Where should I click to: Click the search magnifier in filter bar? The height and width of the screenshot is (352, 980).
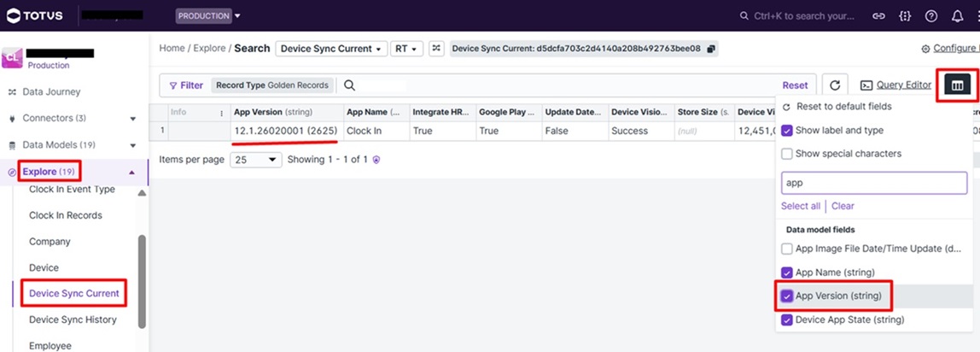click(x=349, y=85)
